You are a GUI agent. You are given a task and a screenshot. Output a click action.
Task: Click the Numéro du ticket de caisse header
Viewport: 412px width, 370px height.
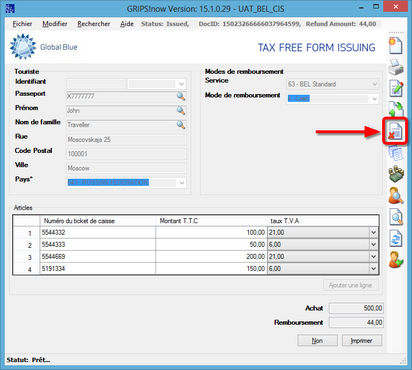pyautogui.click(x=98, y=221)
